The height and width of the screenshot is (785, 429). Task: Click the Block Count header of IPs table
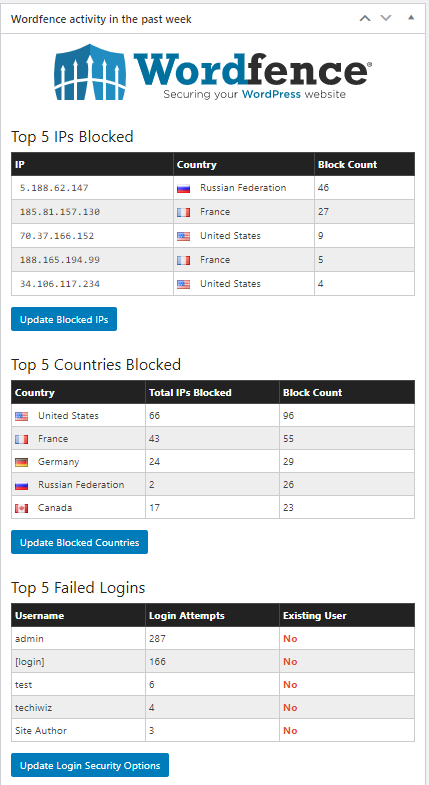click(x=347, y=164)
